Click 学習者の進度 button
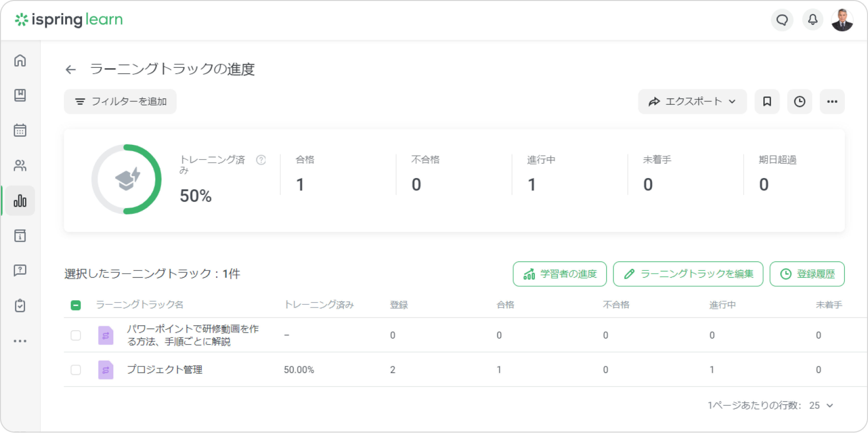This screenshot has width=868, height=433. click(560, 274)
